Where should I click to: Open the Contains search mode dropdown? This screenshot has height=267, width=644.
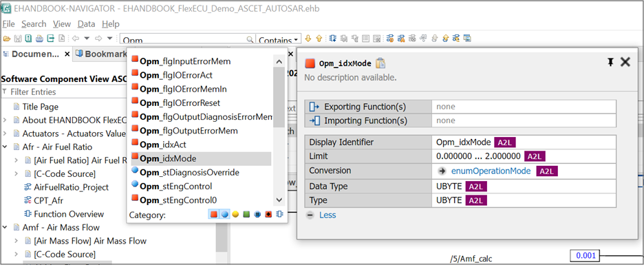(279, 40)
